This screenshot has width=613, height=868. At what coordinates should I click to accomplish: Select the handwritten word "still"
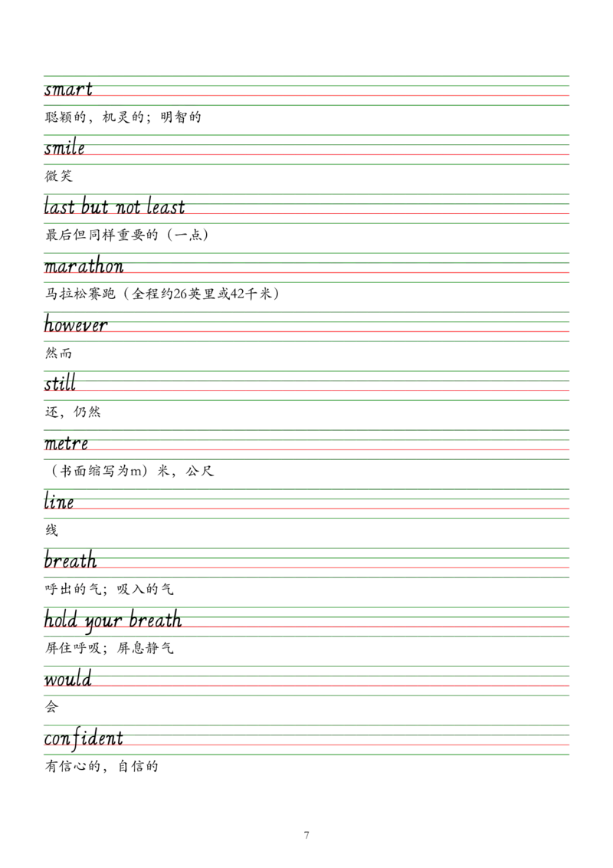61,384
